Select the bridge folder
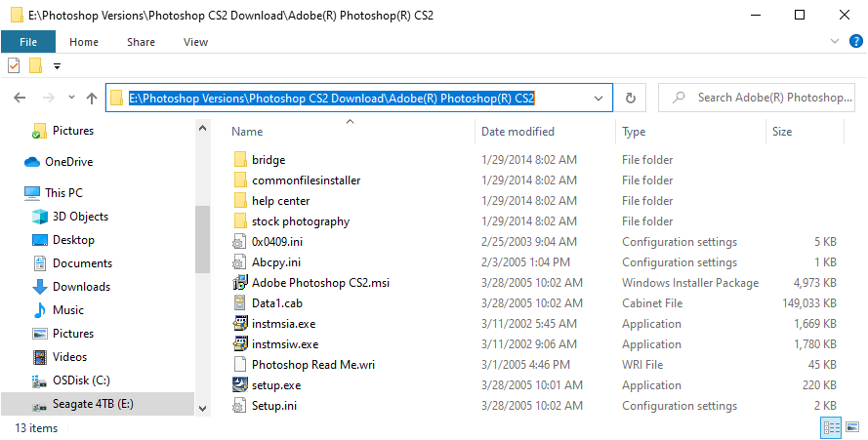The height and width of the screenshot is (440, 868). [269, 160]
